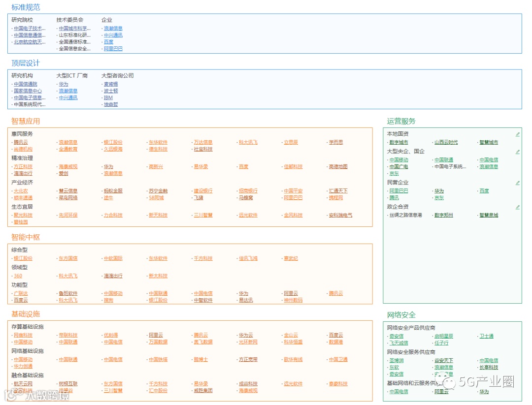Open the 中国铁塔 link
The height and width of the screenshot is (405, 532).
tap(158, 360)
